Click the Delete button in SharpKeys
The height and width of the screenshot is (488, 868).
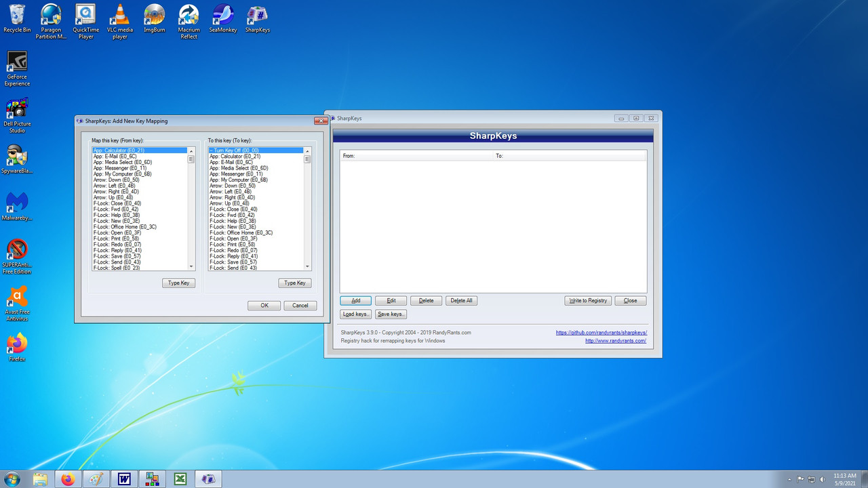point(427,300)
